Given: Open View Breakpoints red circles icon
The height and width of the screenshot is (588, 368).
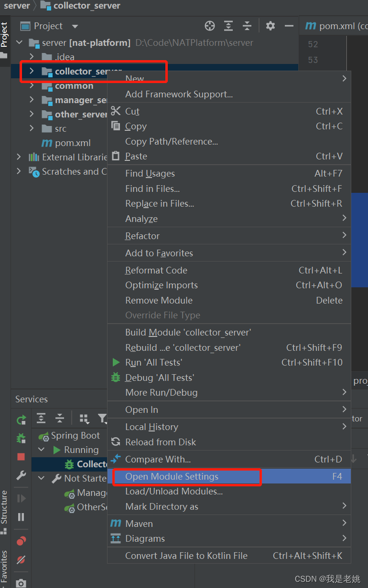Looking at the screenshot, I should coord(21,541).
